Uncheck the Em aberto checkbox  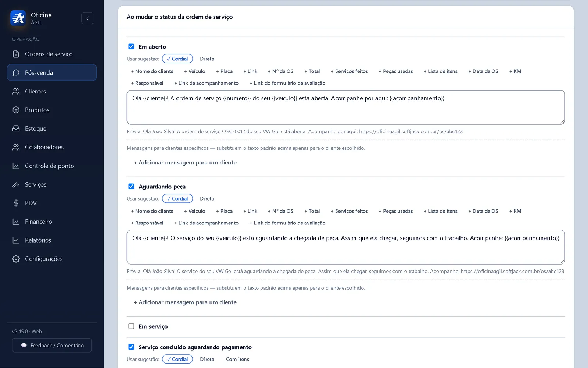tap(131, 46)
